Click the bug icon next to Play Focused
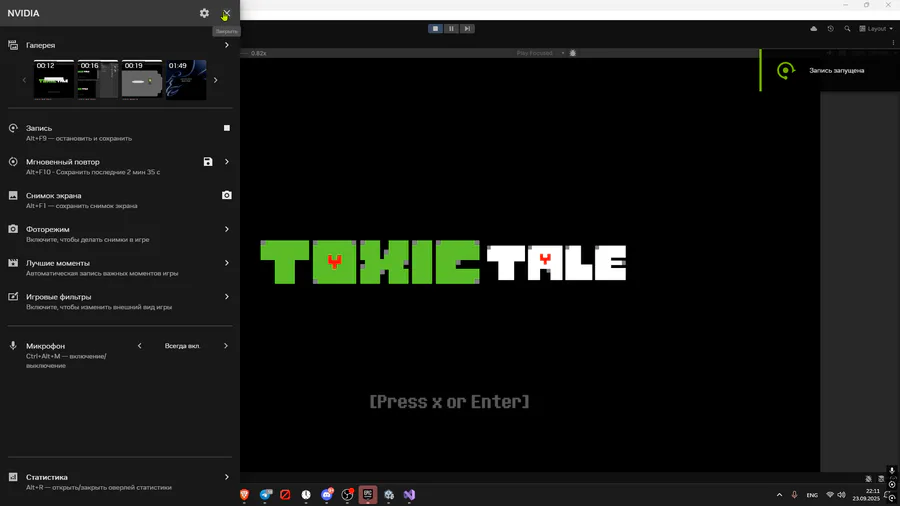900x506 pixels. point(572,53)
